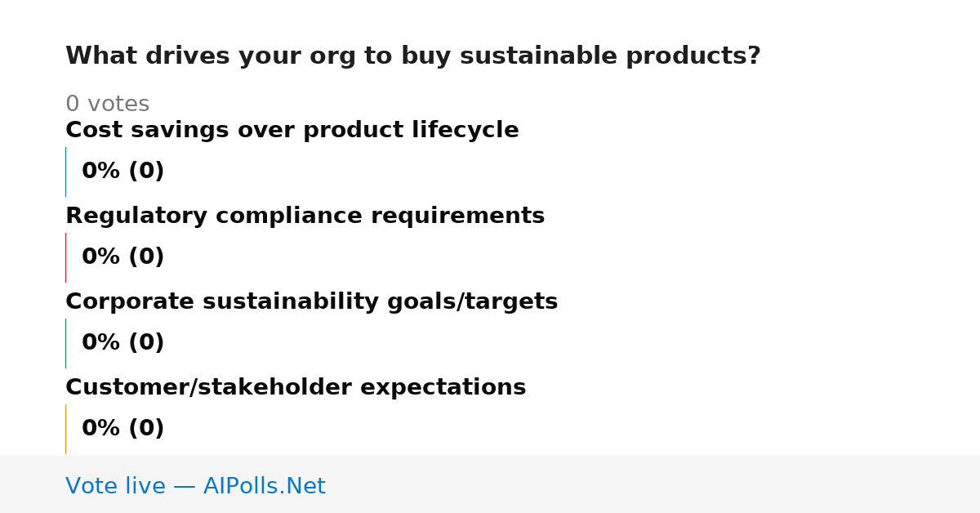Choose Customer/stakeholder expectations option
Viewport: 980px width, 513px height.
296,388
